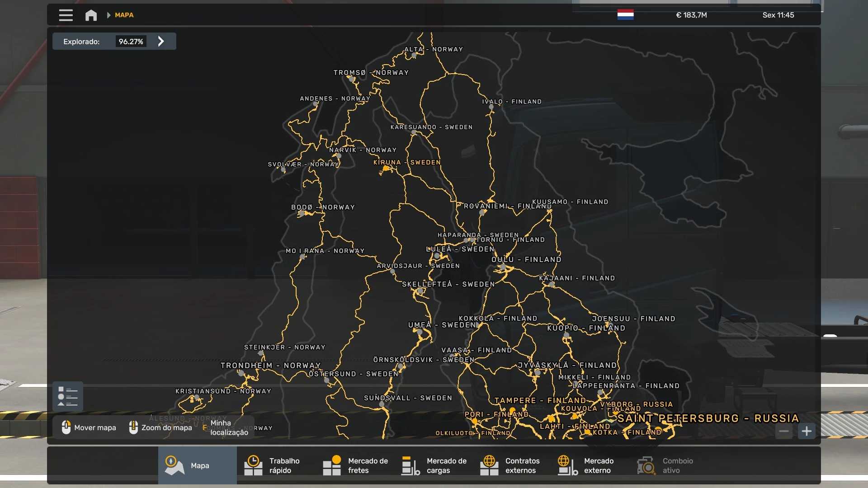Select the Mapa tab
This screenshot has width=868, height=488.
pos(197,465)
